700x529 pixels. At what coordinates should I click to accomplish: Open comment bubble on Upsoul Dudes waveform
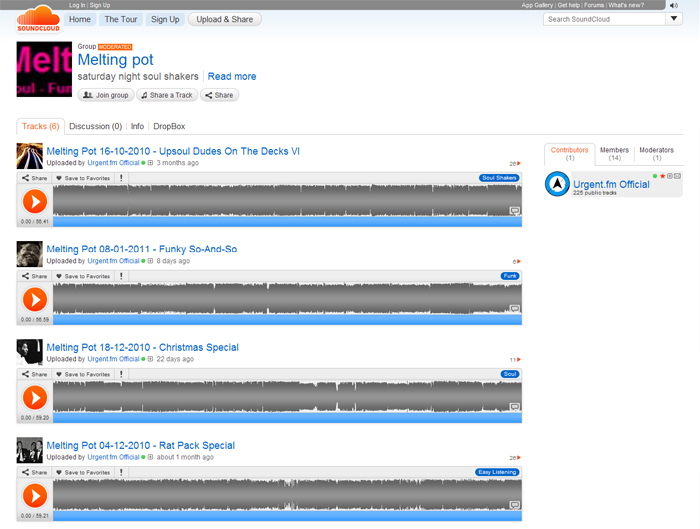(515, 211)
